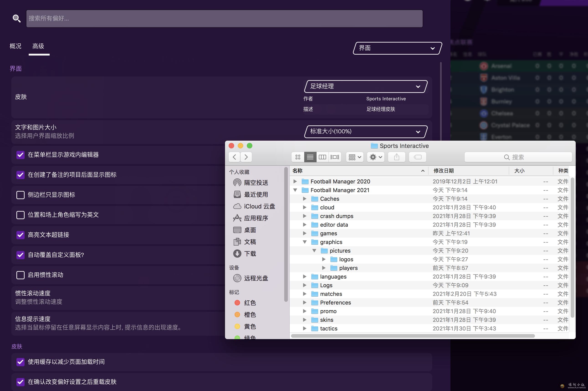The image size is (588, 391).
Task: Switch to the 高级 tab
Action: [38, 46]
